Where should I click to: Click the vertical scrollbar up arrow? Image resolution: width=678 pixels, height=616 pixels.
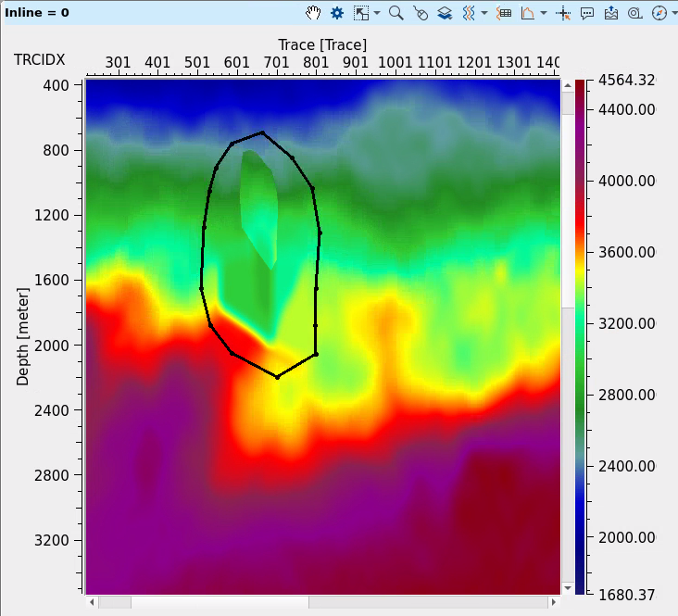click(x=568, y=84)
